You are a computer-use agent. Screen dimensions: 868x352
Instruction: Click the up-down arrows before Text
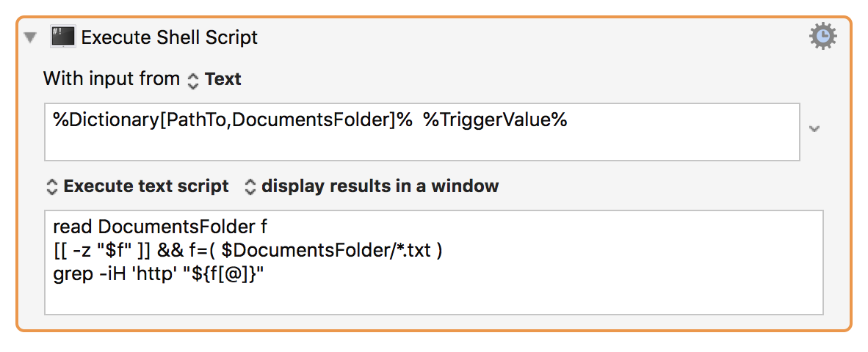tap(193, 80)
